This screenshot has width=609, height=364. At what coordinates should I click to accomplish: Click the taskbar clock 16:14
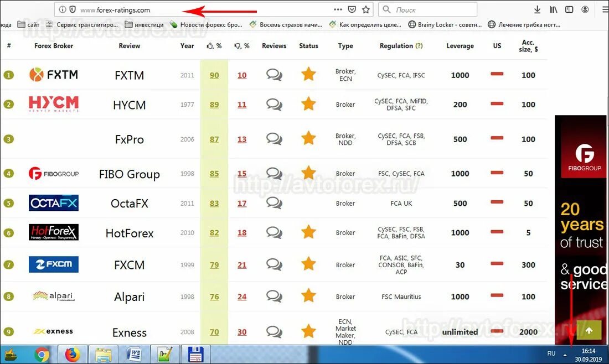click(589, 351)
